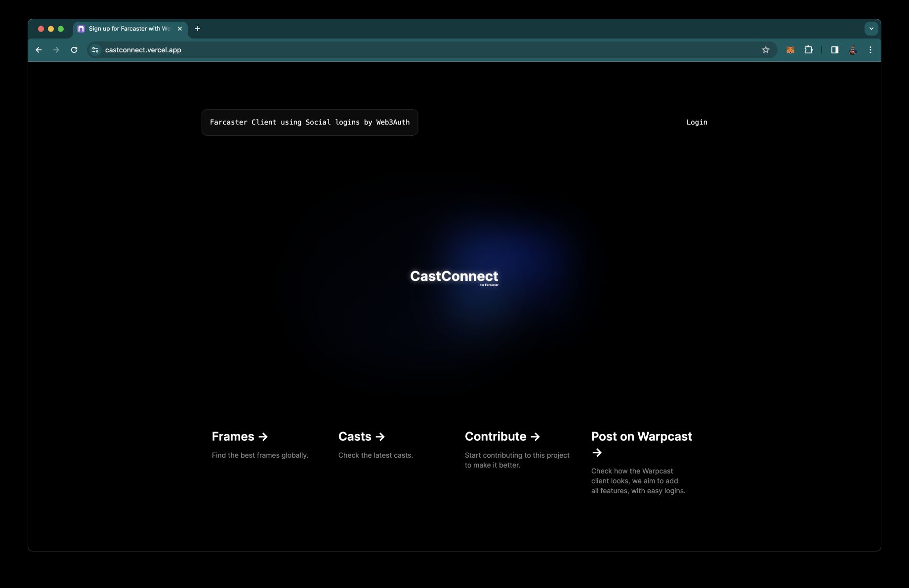Open a new tab with plus button

[x=198, y=29]
